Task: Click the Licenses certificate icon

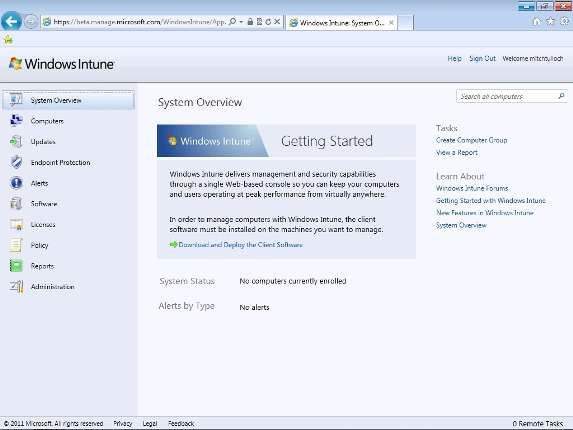Action: 16,224
